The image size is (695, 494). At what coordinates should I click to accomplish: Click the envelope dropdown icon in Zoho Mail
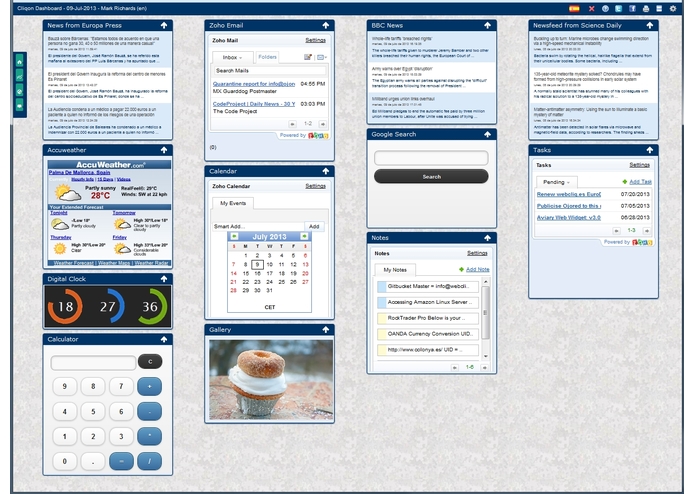tap(322, 57)
